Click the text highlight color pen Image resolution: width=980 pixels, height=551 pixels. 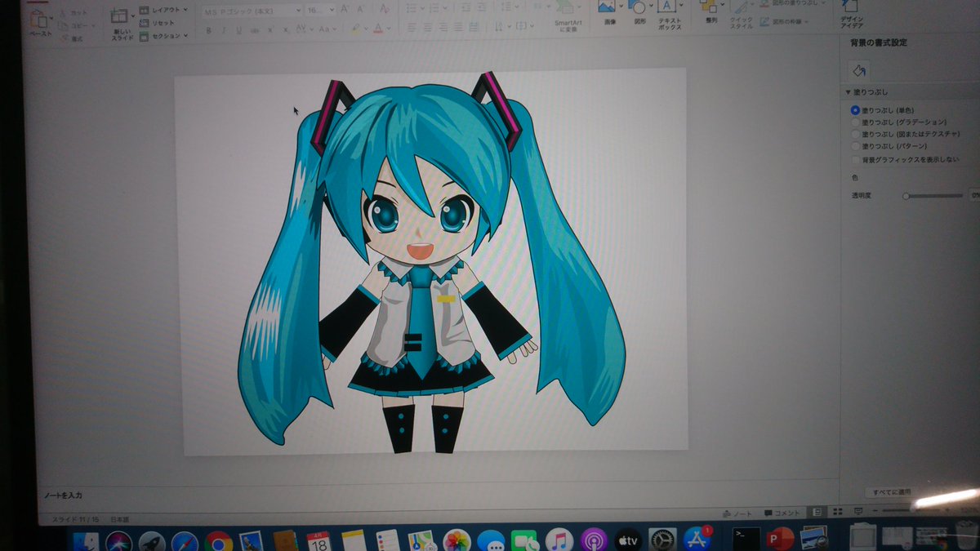pyautogui.click(x=356, y=29)
